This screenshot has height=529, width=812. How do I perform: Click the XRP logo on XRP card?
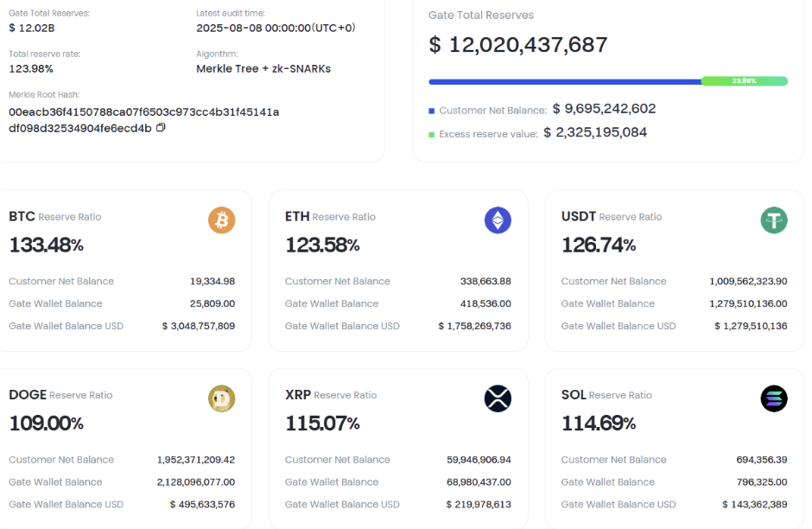pos(498,398)
